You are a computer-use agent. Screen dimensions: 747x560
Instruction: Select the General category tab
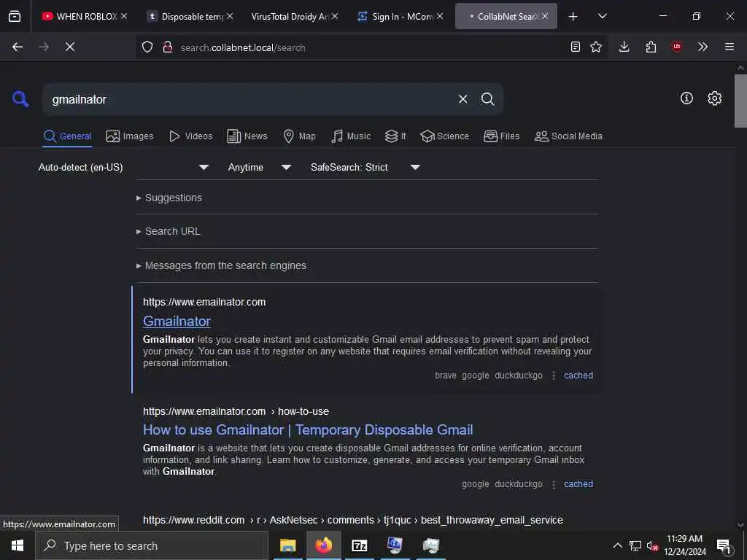[67, 136]
